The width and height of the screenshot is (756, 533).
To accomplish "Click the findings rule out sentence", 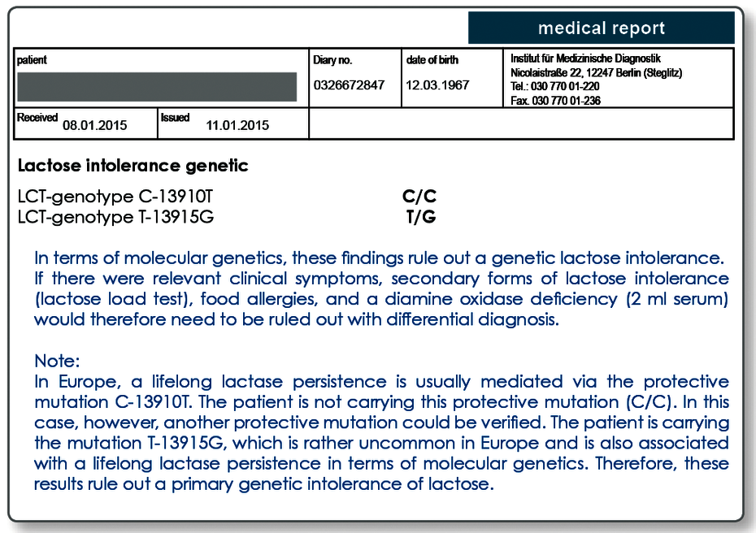I will (x=379, y=258).
